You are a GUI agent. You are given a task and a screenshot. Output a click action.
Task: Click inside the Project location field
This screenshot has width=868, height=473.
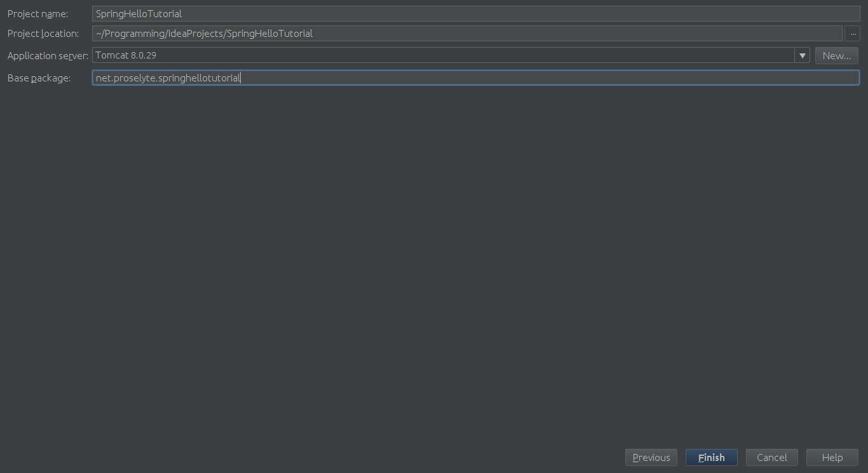pyautogui.click(x=572, y=34)
